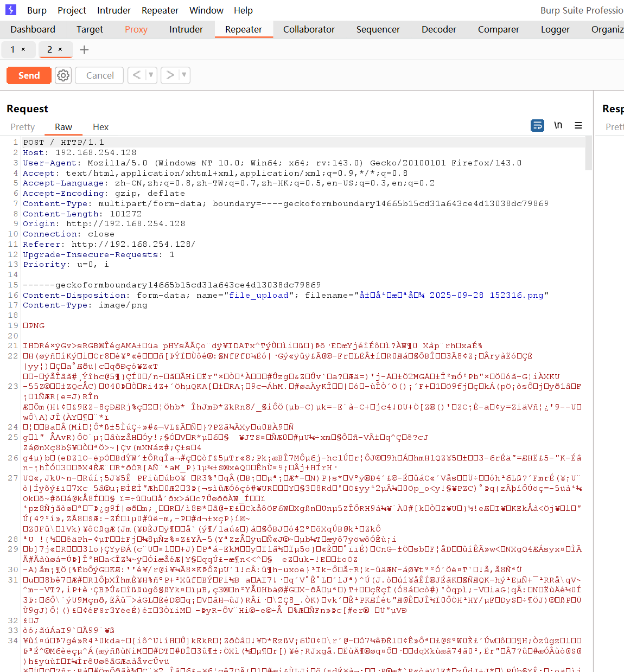Viewport: 624px width, 672px height.
Task: Switch to the Collaborator tab
Action: point(309,29)
